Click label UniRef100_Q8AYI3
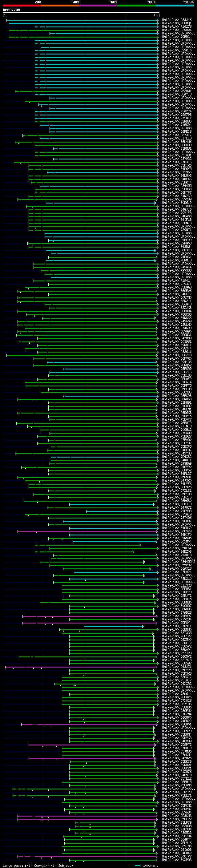197x868 pixels. click(177, 94)
